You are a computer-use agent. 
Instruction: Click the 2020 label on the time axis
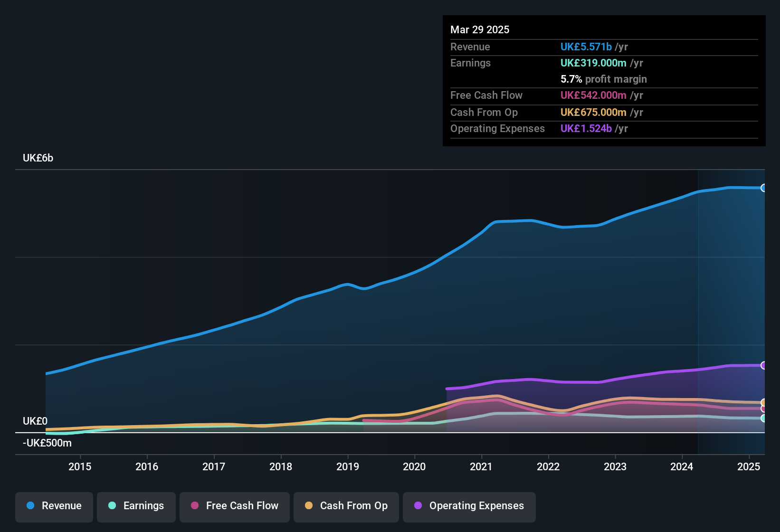click(x=414, y=466)
